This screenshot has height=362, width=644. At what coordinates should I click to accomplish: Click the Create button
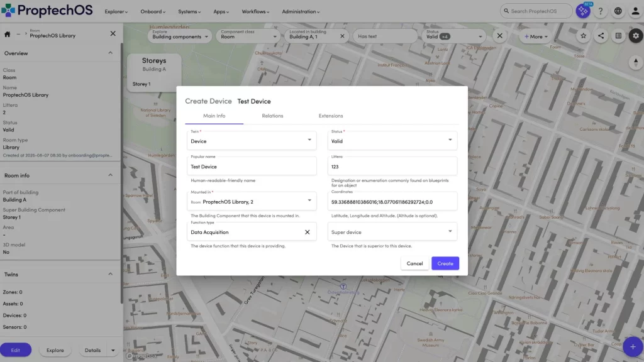(445, 263)
